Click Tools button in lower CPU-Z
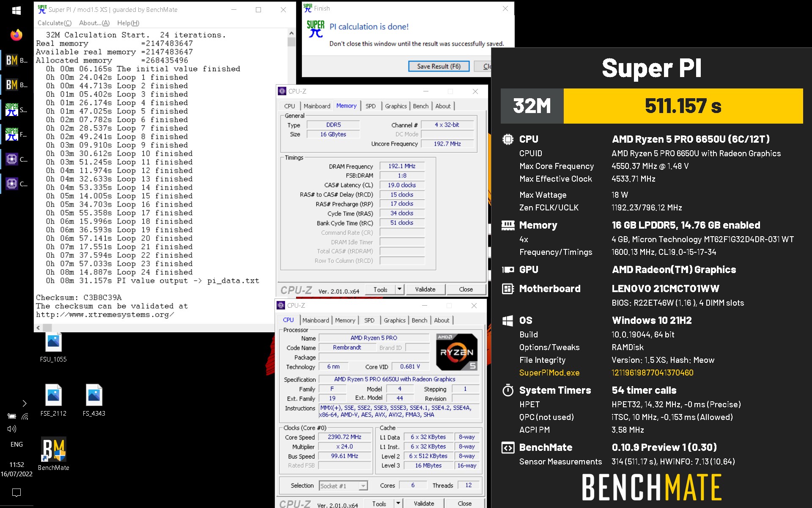 [379, 503]
